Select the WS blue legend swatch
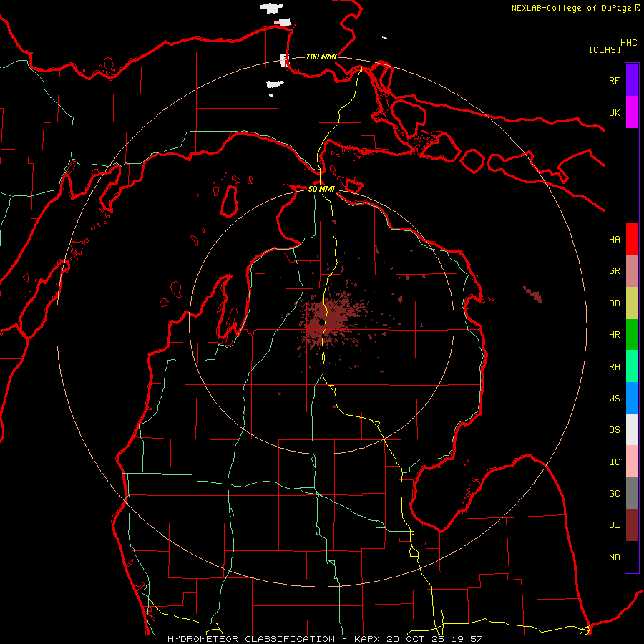The height and width of the screenshot is (644, 644). (x=632, y=398)
